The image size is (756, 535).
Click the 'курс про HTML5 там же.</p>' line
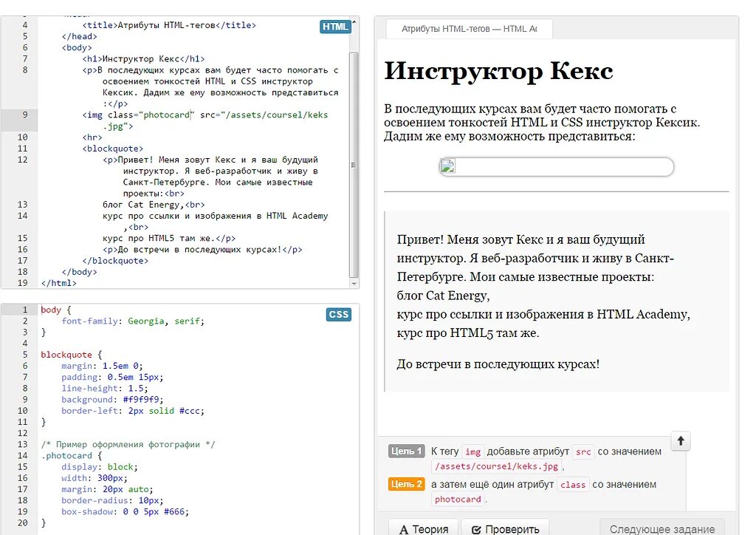click(169, 239)
